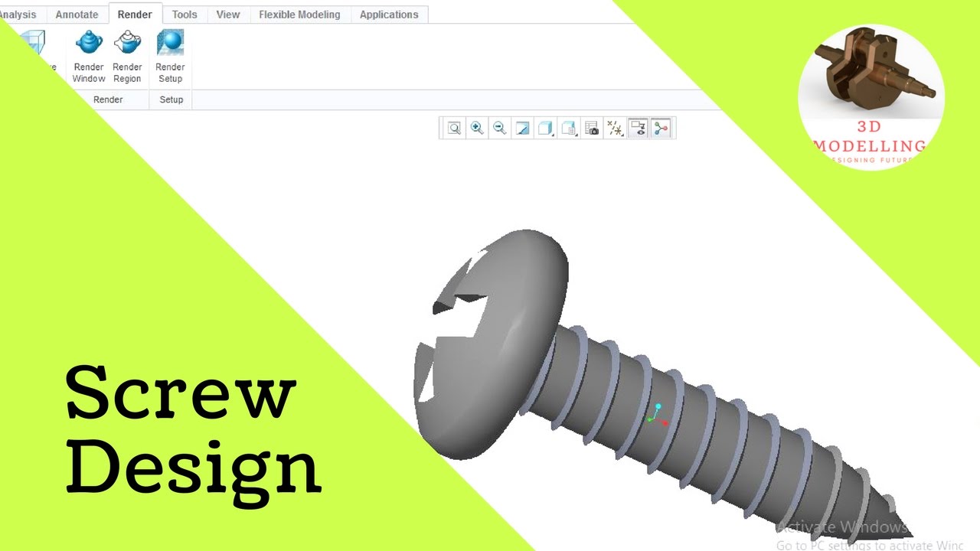Image resolution: width=980 pixels, height=551 pixels.
Task: Click the Setup group label
Action: [x=171, y=99]
